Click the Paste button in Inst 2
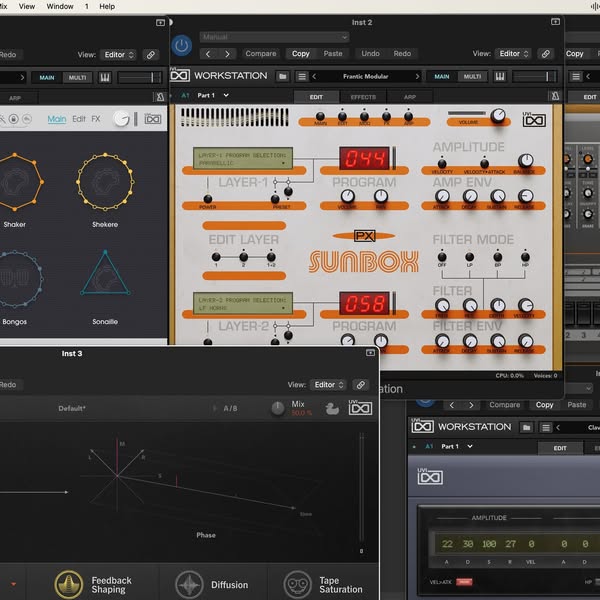This screenshot has height=600, width=600. 333,54
